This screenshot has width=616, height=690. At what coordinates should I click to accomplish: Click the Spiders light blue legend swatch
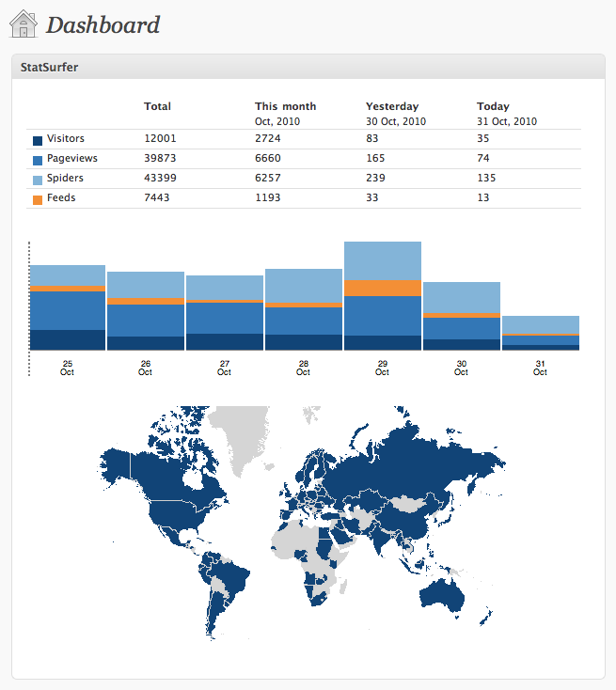tap(38, 180)
